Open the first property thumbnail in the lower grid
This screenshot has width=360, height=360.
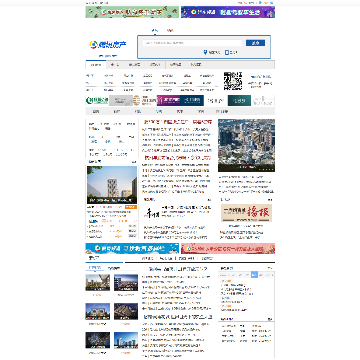pyautogui.click(x=98, y=283)
